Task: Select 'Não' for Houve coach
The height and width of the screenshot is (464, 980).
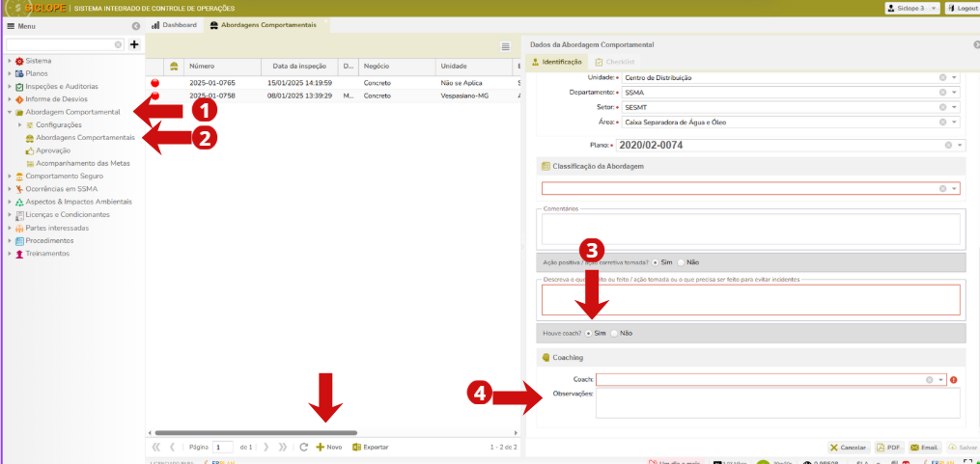Action: point(614,333)
